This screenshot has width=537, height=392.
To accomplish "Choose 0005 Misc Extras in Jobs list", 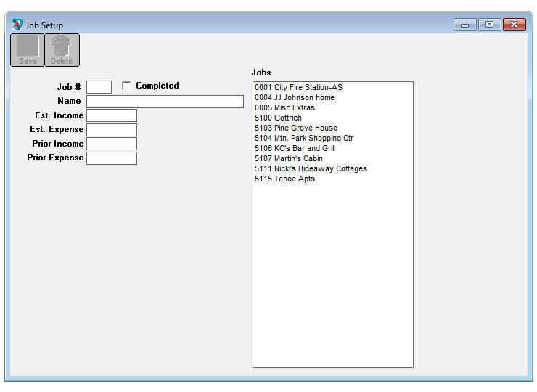I will [x=284, y=107].
